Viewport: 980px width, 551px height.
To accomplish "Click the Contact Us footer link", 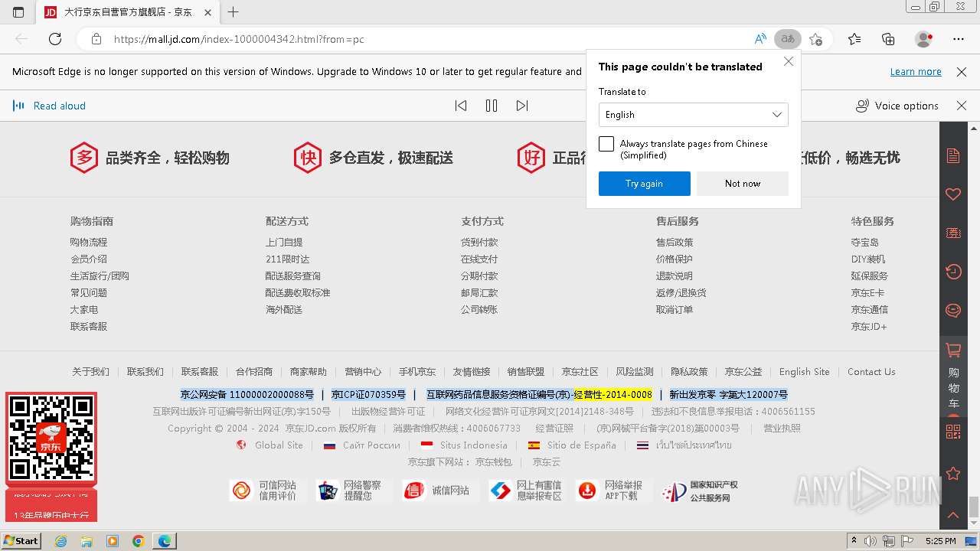I will [871, 372].
